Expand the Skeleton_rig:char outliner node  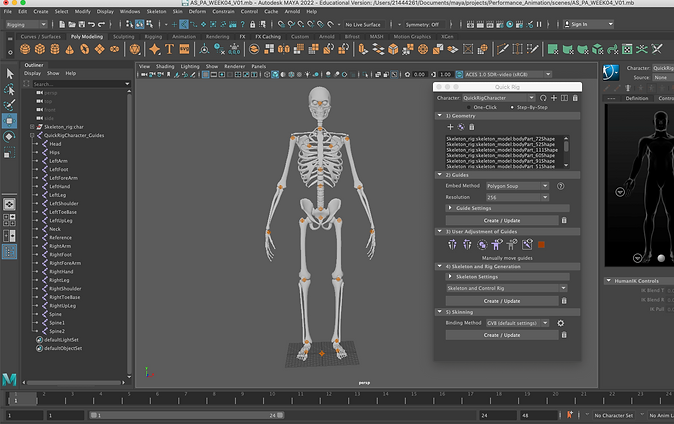click(32, 127)
